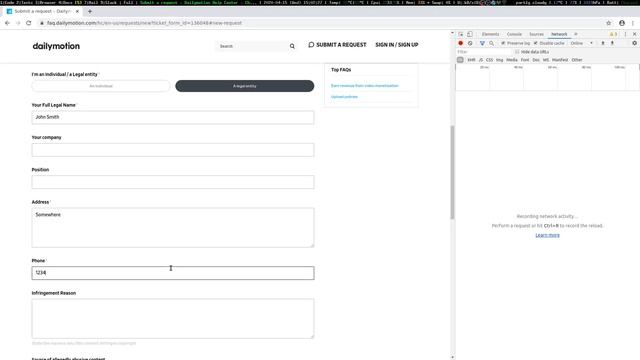Filter network requests by Img
Viewport: 640px width, 360px height.
click(500, 60)
